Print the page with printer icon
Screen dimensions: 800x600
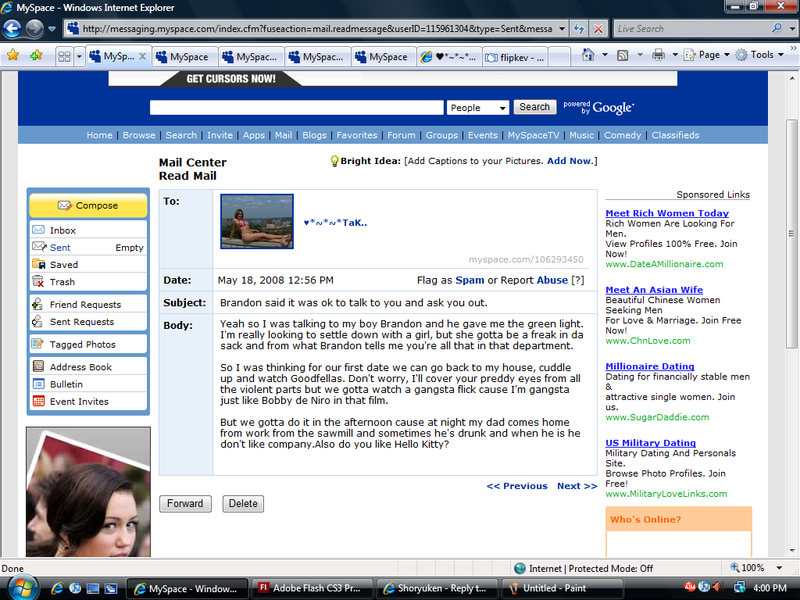pyautogui.click(x=659, y=55)
